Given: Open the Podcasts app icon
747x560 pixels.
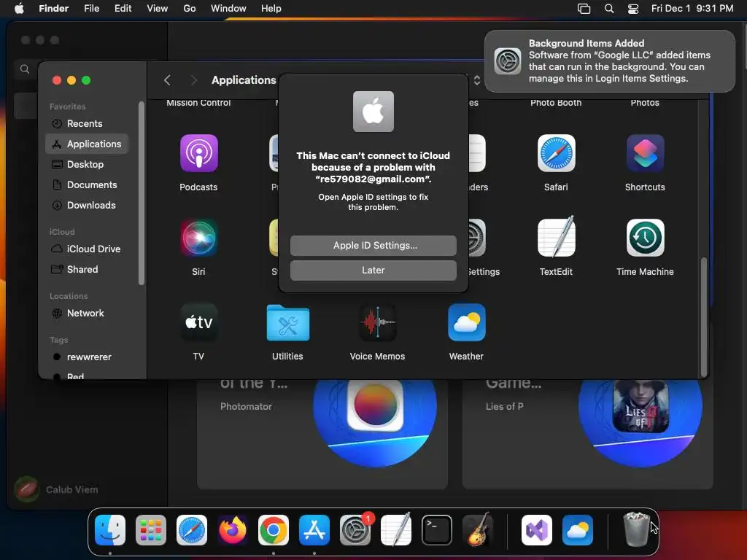Looking at the screenshot, I should point(198,153).
